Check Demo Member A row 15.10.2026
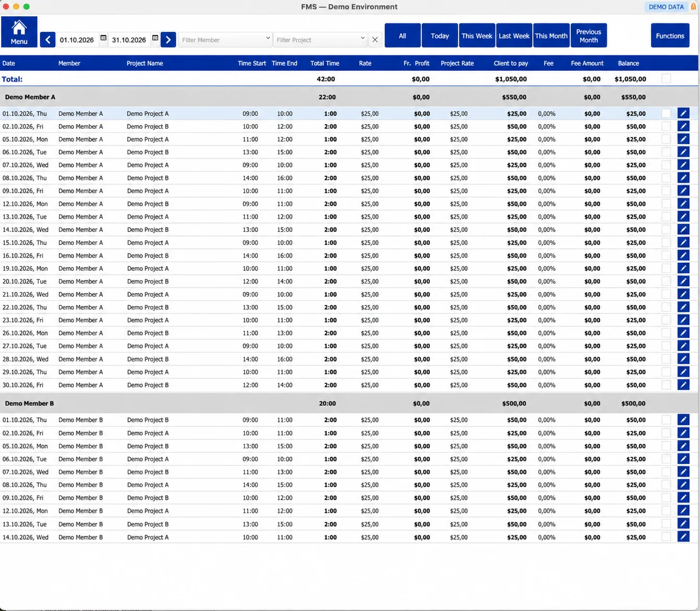700x611 pixels. pos(666,242)
